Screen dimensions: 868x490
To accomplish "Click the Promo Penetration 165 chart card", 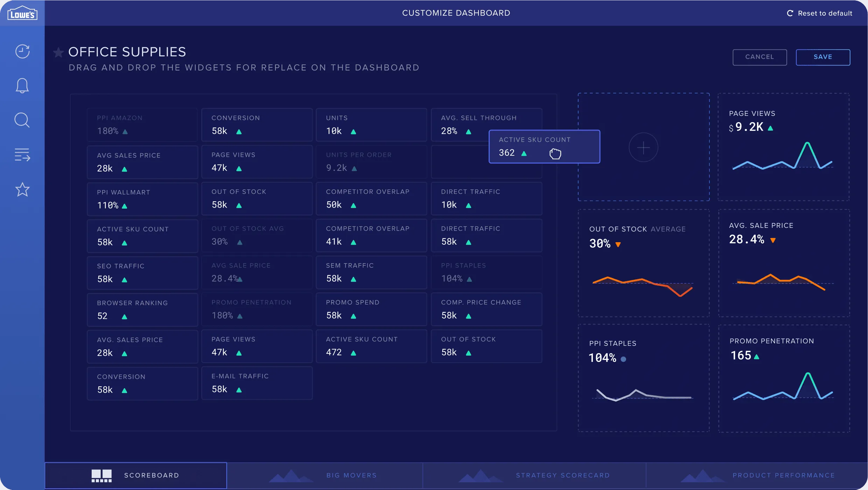I will pos(784,378).
